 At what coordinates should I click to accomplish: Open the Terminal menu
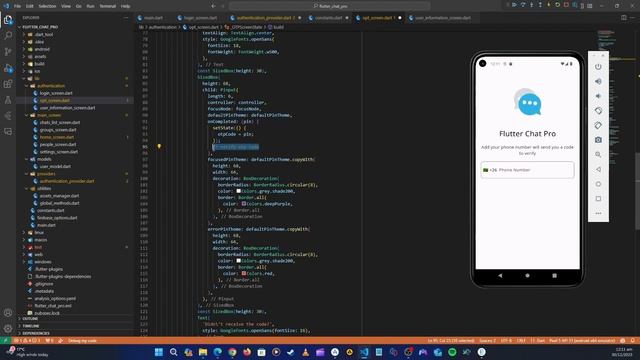pos(108,6)
